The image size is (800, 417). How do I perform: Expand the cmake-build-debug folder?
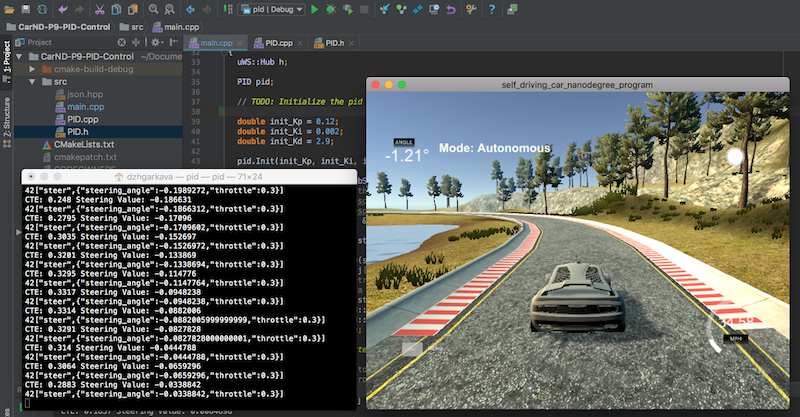(32, 69)
